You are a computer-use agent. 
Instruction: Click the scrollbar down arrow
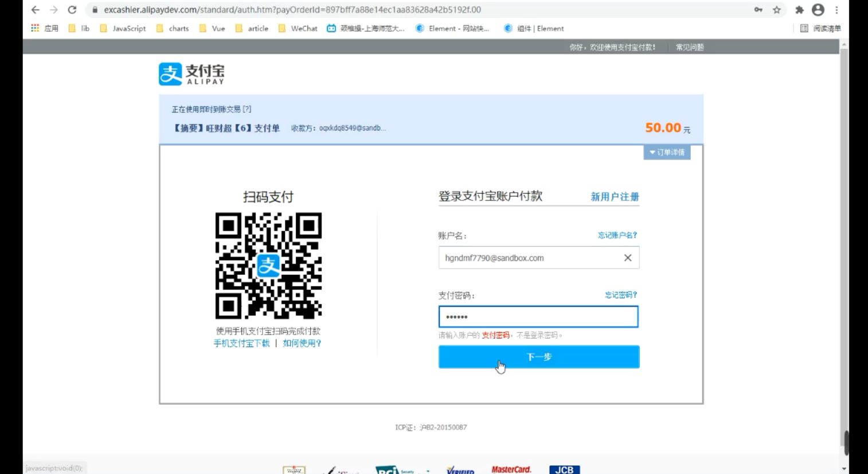[x=844, y=468]
